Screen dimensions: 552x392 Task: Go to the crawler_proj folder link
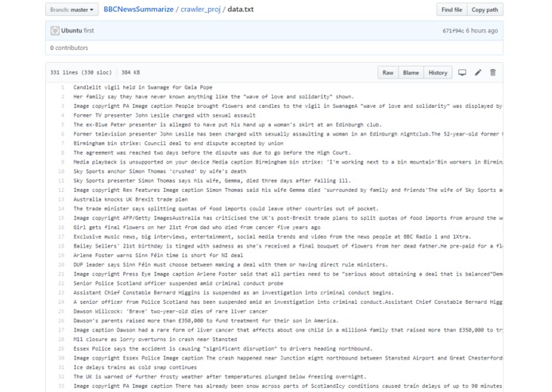(200, 10)
